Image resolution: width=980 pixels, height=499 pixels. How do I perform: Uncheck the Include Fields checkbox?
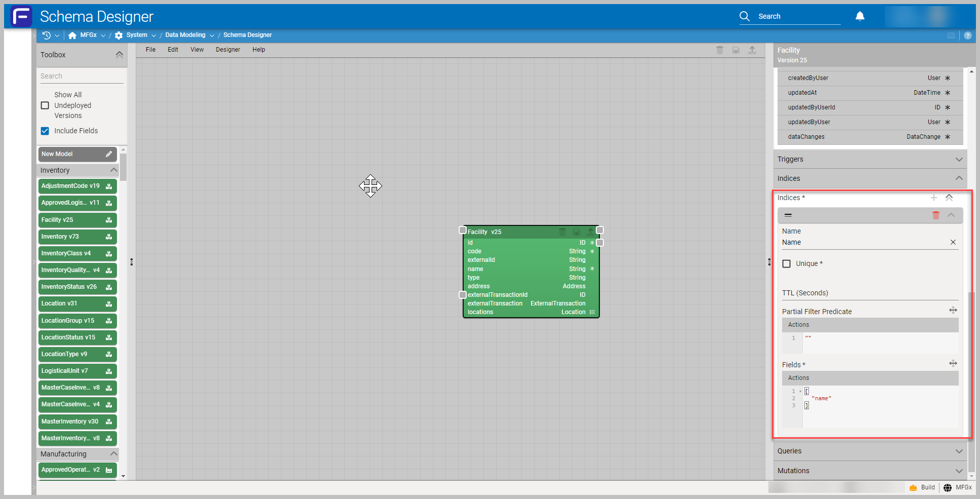[45, 131]
